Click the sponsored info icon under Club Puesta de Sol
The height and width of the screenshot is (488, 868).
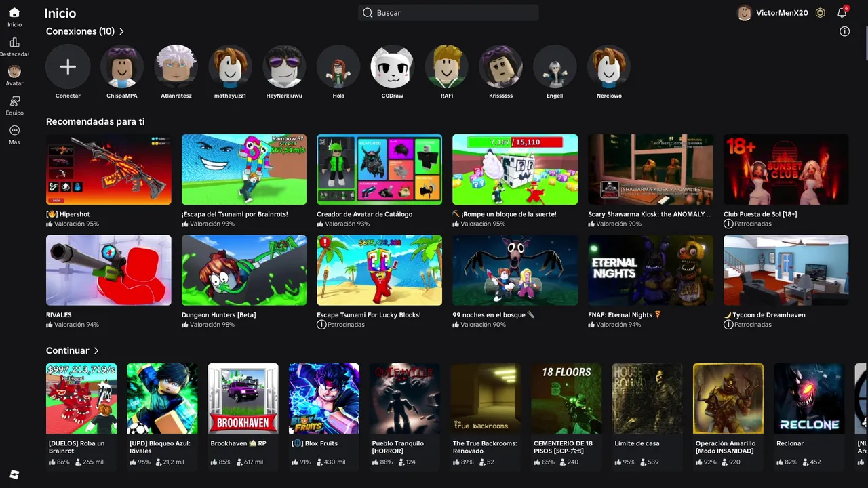(x=728, y=224)
